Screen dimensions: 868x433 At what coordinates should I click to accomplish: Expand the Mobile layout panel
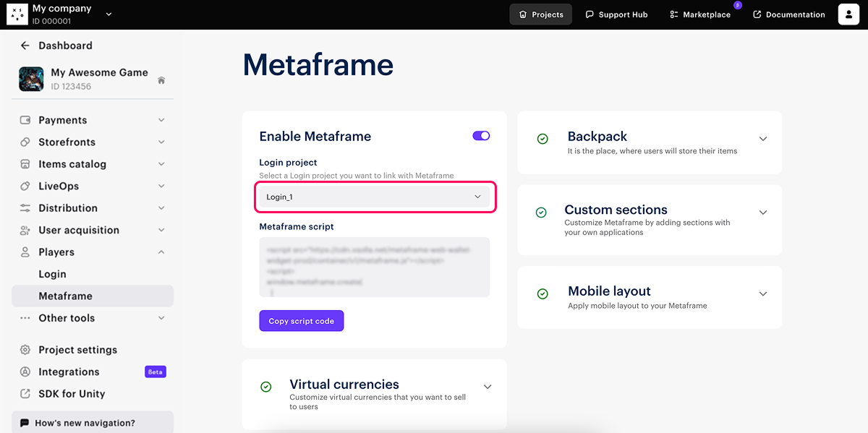762,293
